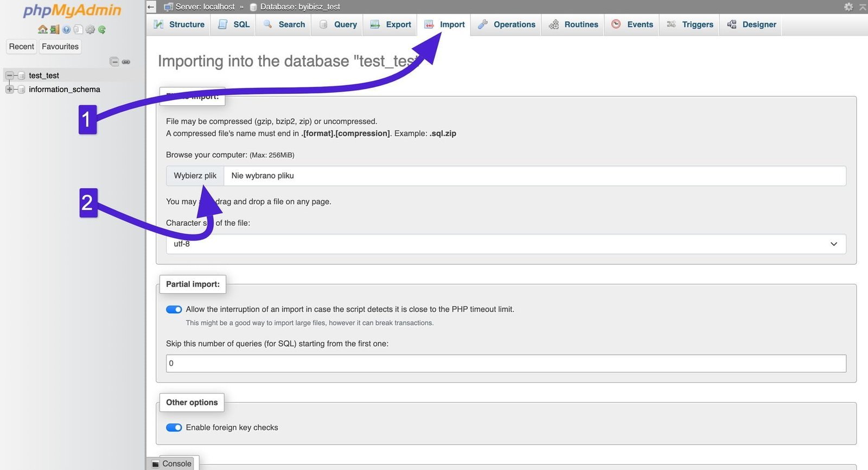Open phpMyAdmin documentation help icon

[x=66, y=29]
